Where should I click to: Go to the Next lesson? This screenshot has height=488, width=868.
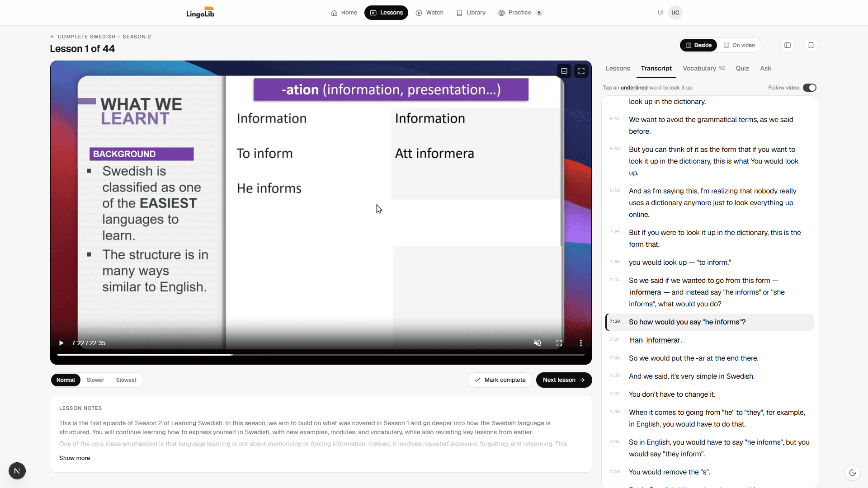[x=564, y=380]
